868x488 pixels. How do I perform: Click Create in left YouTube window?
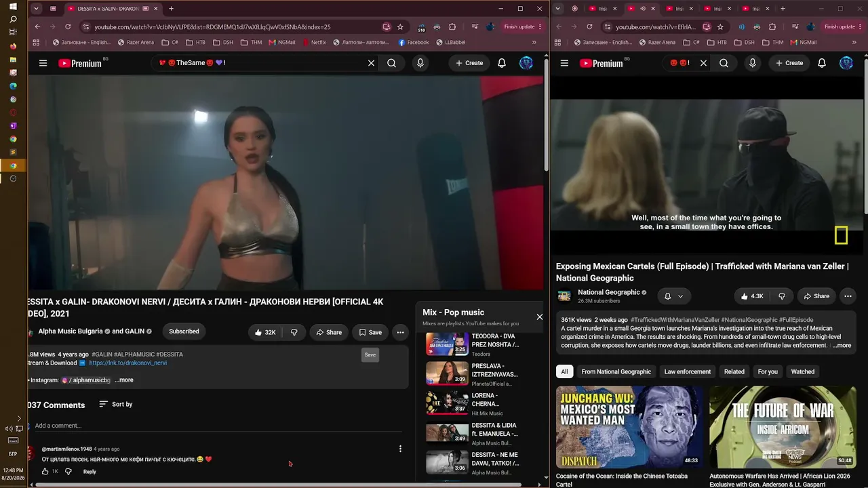click(469, 63)
